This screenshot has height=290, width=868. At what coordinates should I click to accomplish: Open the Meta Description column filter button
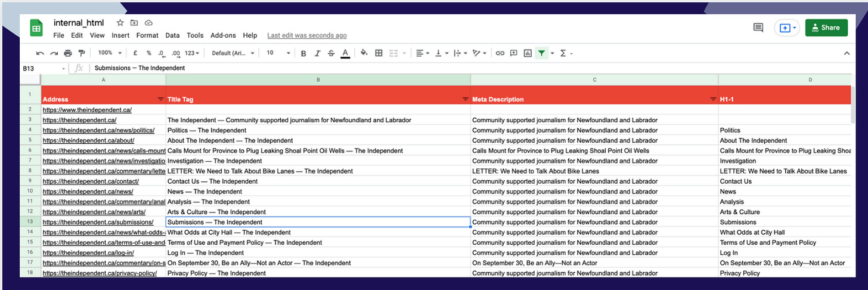(713, 99)
